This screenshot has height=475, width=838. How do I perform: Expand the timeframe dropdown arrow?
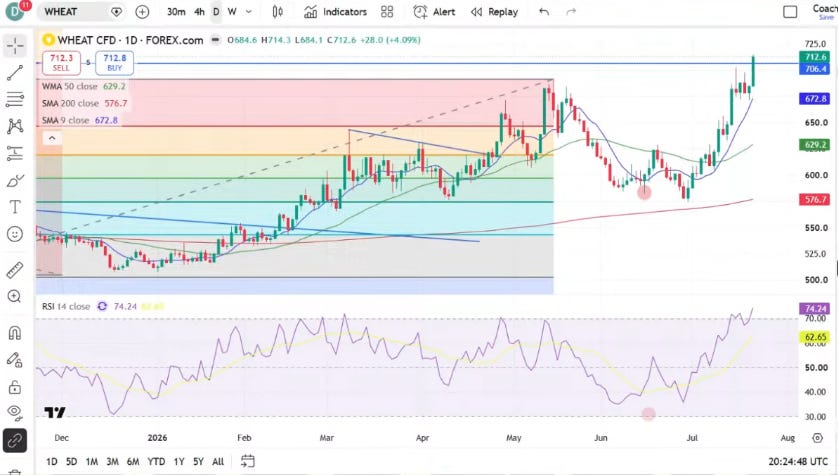(x=249, y=12)
